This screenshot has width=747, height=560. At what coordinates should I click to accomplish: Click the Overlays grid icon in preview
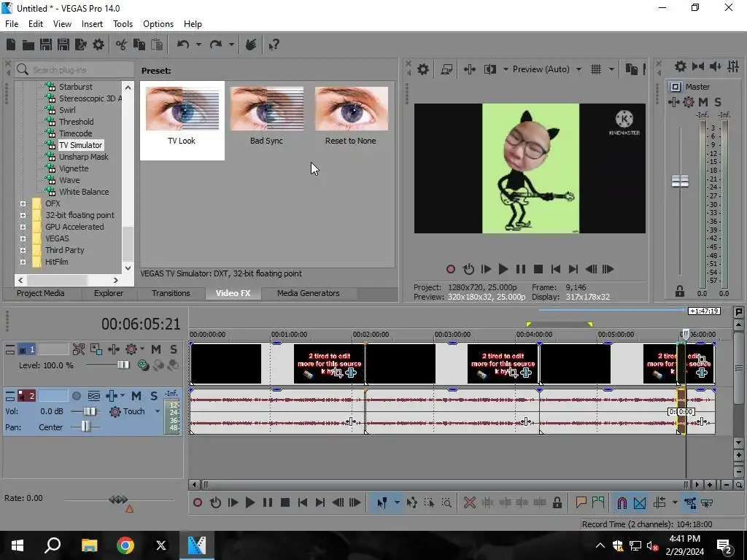tap(596, 69)
